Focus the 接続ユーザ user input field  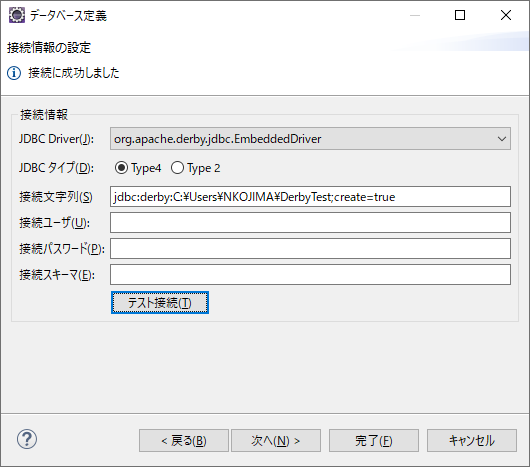pos(310,223)
